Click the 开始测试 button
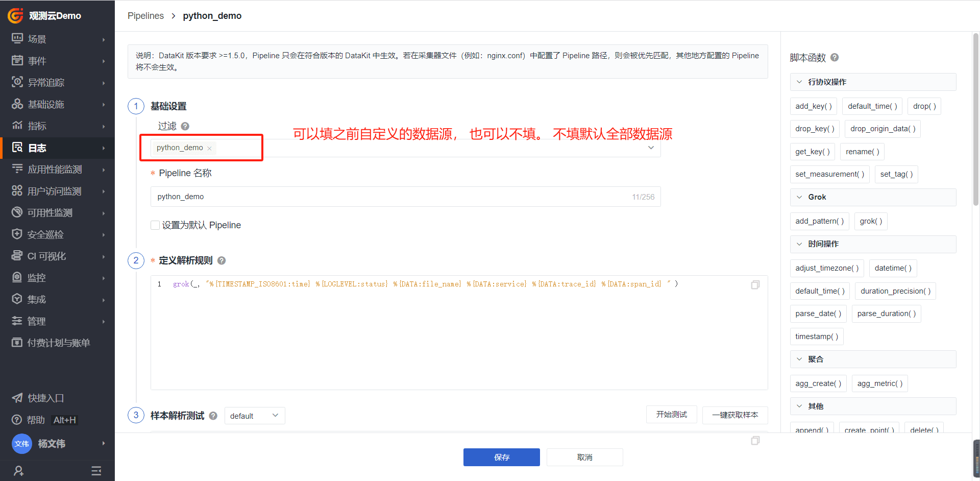980x481 pixels. pos(671,415)
